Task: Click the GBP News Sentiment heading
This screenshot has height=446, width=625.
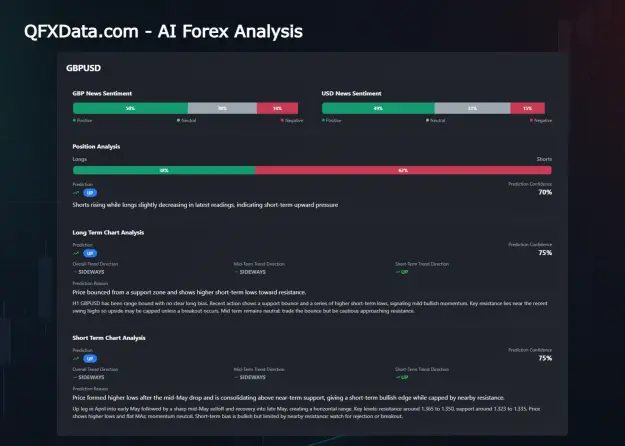Action: pos(102,94)
